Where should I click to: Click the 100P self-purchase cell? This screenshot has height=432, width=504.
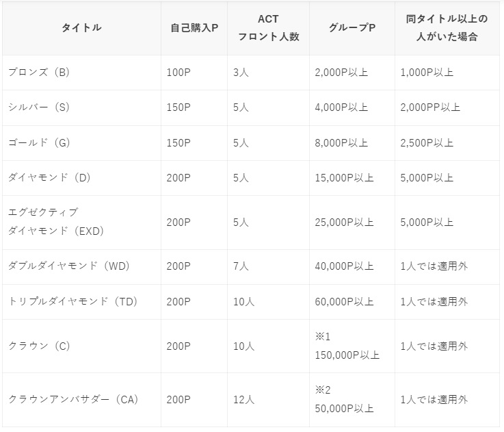tap(194, 73)
